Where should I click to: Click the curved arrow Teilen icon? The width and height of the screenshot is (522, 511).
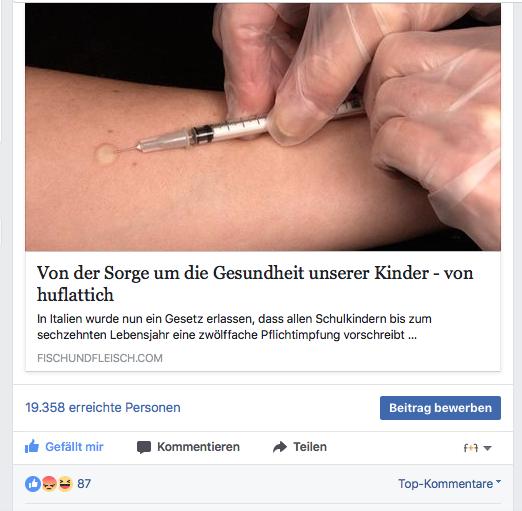280,447
